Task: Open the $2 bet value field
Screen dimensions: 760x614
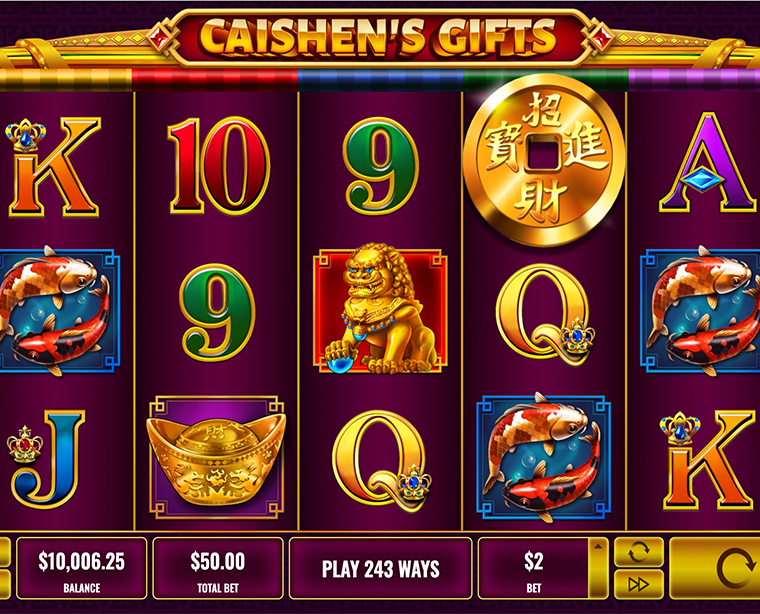Action: tap(534, 568)
